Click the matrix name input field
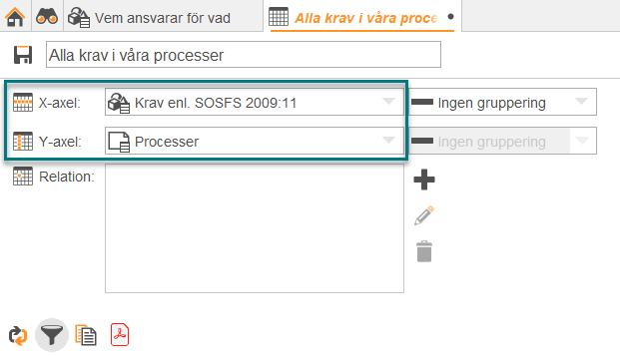This screenshot has width=620, height=364. click(x=244, y=55)
